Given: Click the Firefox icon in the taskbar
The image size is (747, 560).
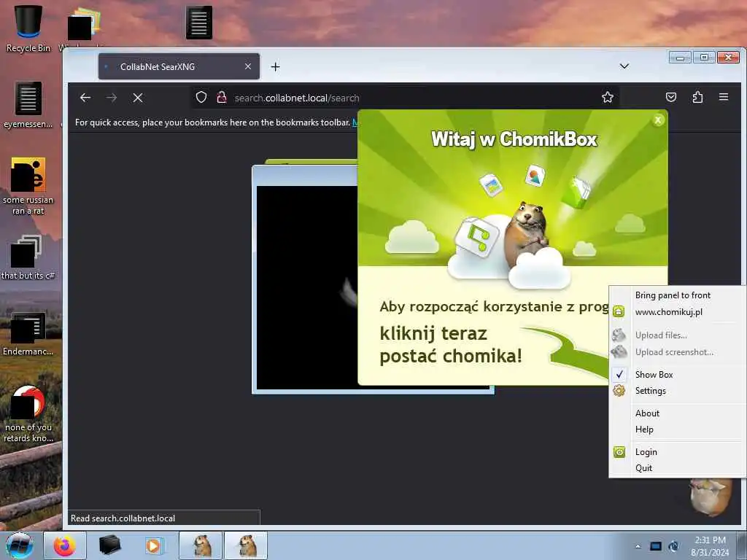Looking at the screenshot, I should pos(65,545).
